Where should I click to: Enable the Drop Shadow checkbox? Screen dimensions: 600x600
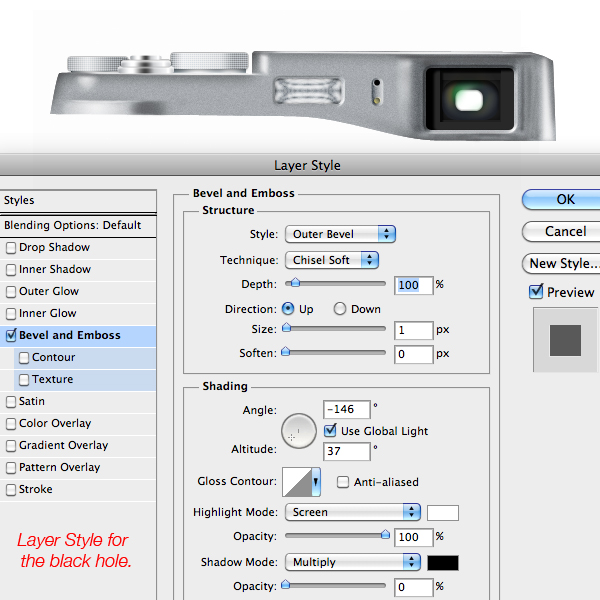(x=11, y=248)
